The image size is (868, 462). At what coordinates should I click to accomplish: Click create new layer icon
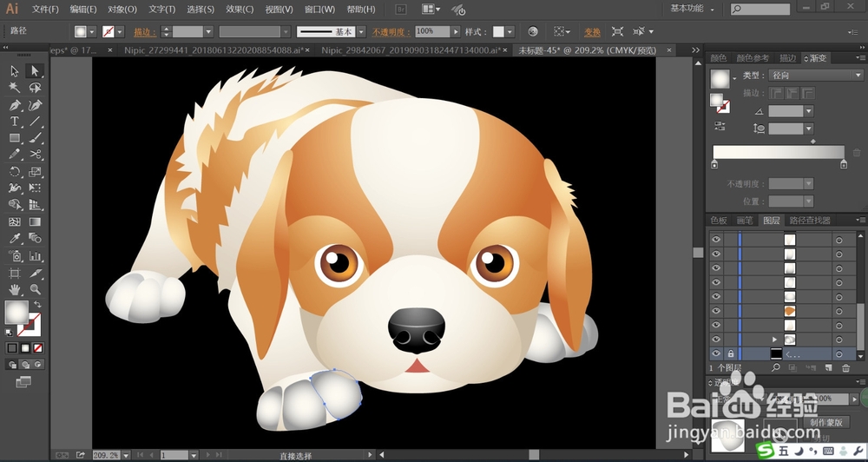828,368
